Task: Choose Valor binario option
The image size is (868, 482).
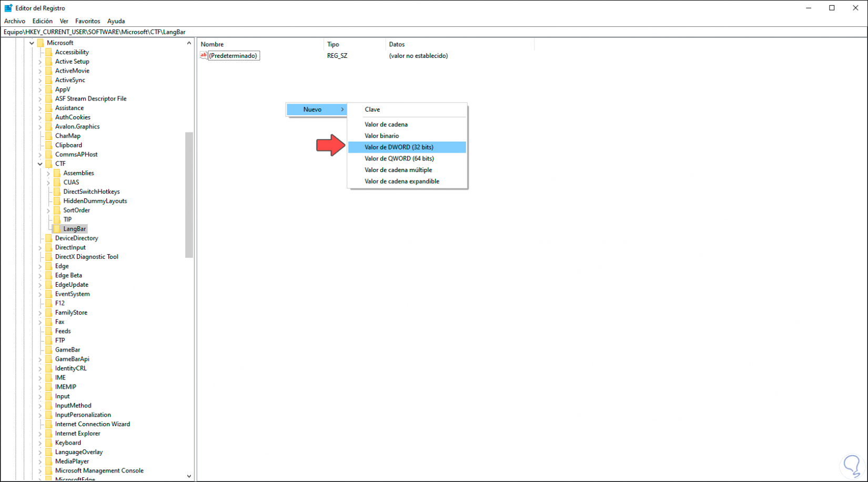Action: [x=407, y=136]
